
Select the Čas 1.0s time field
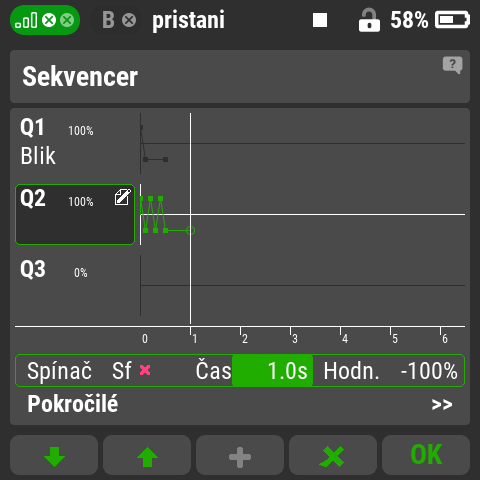pos(253,370)
